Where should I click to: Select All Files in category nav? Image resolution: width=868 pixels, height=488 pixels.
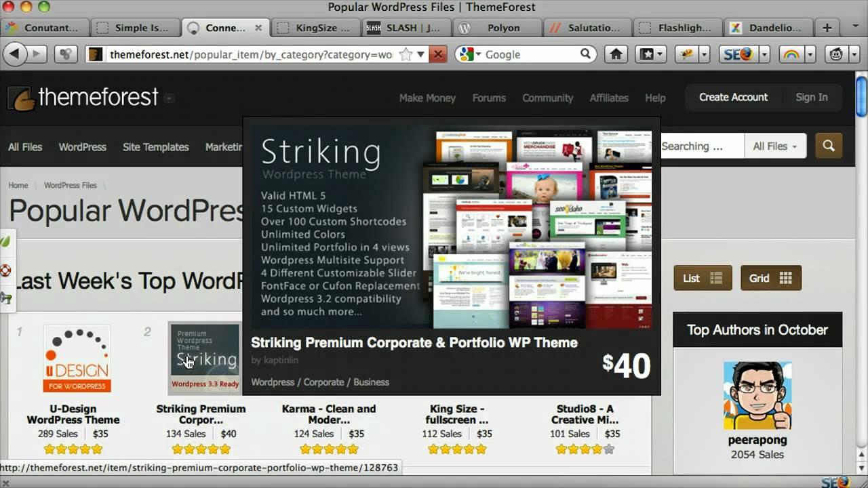[25, 146]
